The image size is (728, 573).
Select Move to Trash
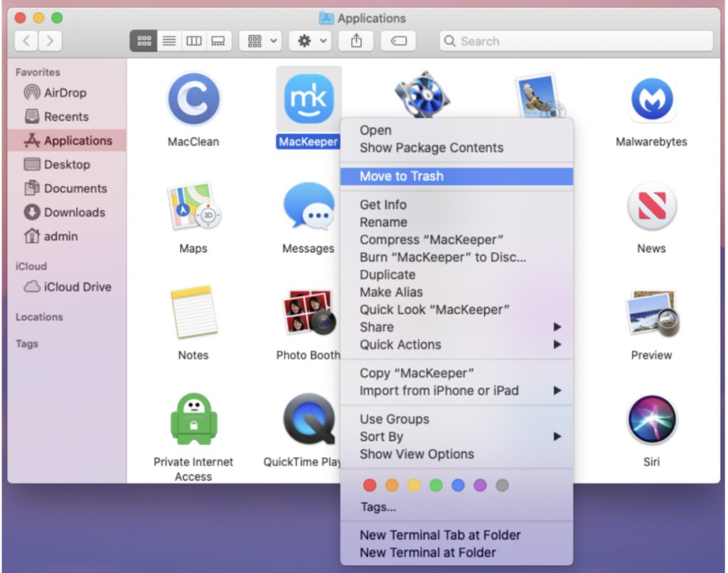pyautogui.click(x=457, y=176)
